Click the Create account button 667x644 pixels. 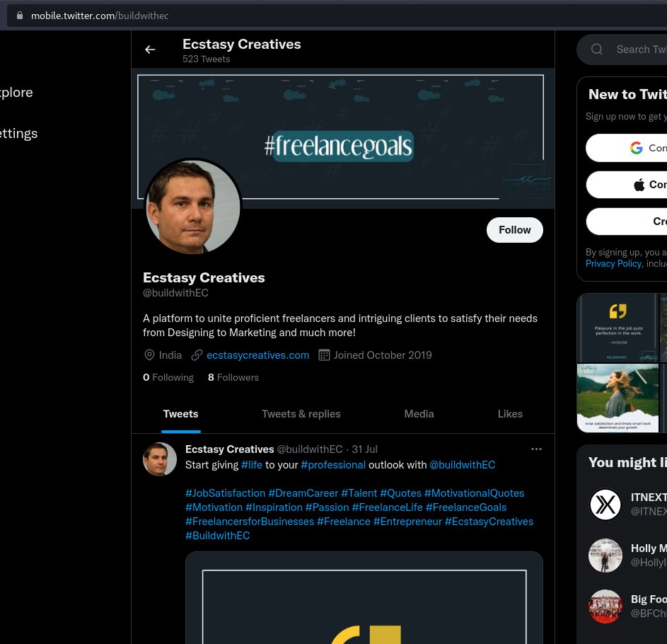(x=627, y=222)
